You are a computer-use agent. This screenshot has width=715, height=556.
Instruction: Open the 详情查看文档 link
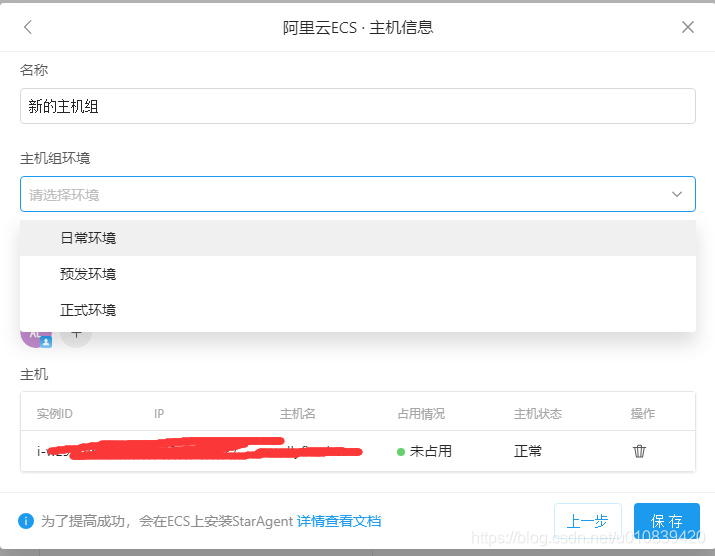(x=339, y=521)
